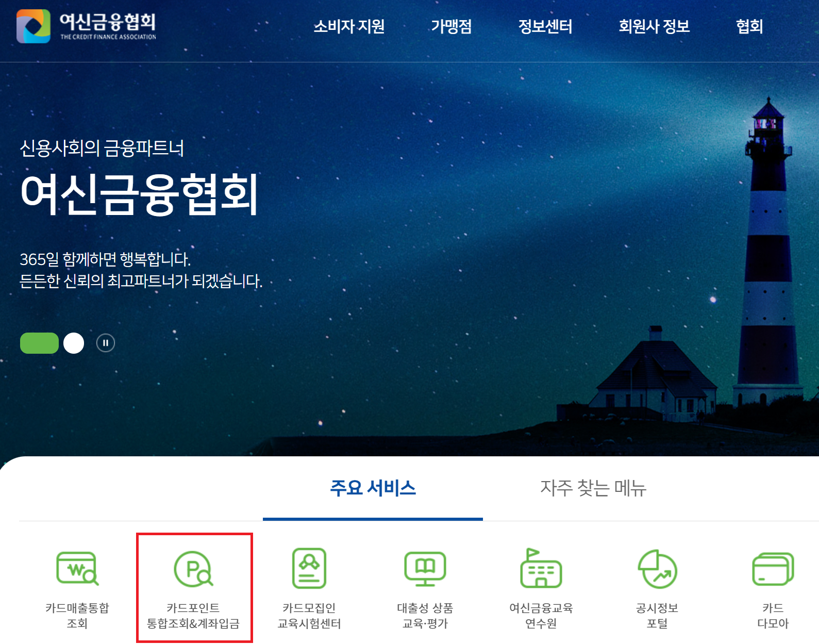Open the 회원사 정보 menu
The height and width of the screenshot is (644, 819).
[x=654, y=26]
